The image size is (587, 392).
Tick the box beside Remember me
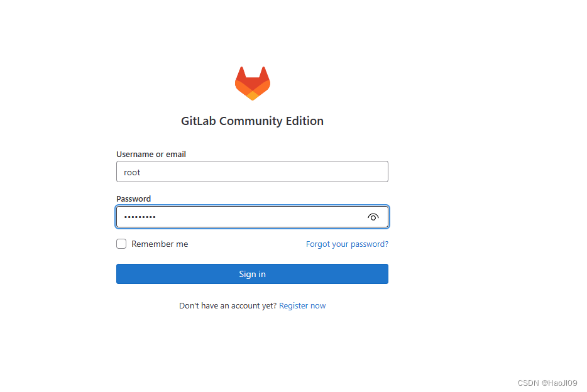pyautogui.click(x=121, y=244)
